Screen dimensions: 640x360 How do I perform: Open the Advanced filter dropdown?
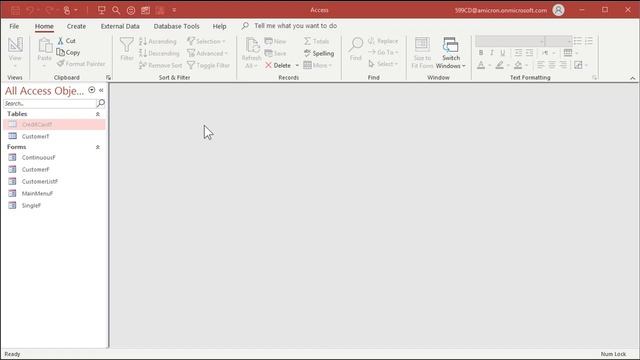pos(208,53)
